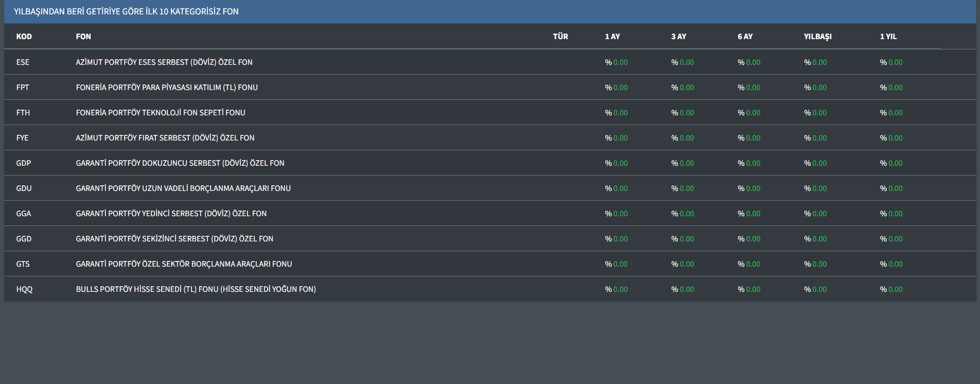This screenshot has height=384, width=980.
Task: Select Garanti Portföy Uzun Vadeli Borçlanma fund
Action: [183, 188]
